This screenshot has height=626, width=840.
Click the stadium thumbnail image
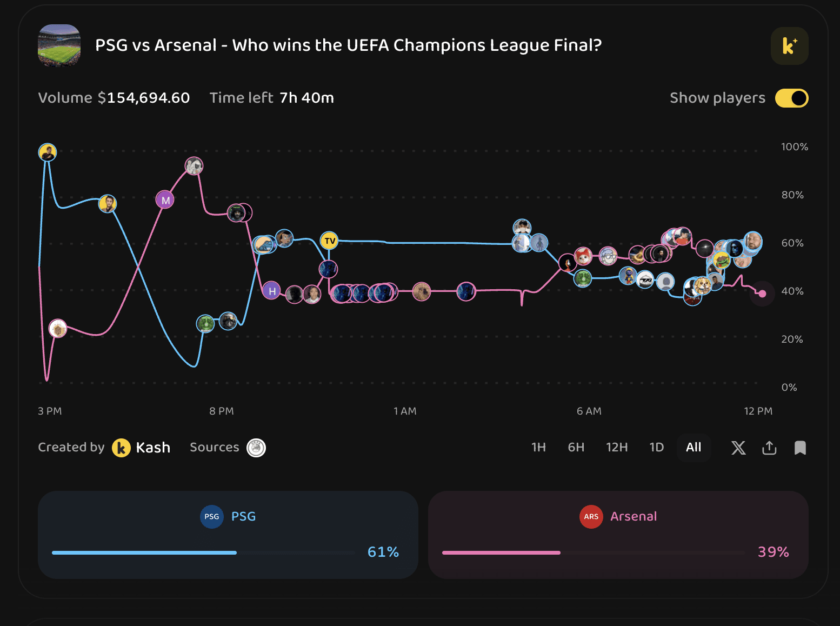[x=59, y=46]
